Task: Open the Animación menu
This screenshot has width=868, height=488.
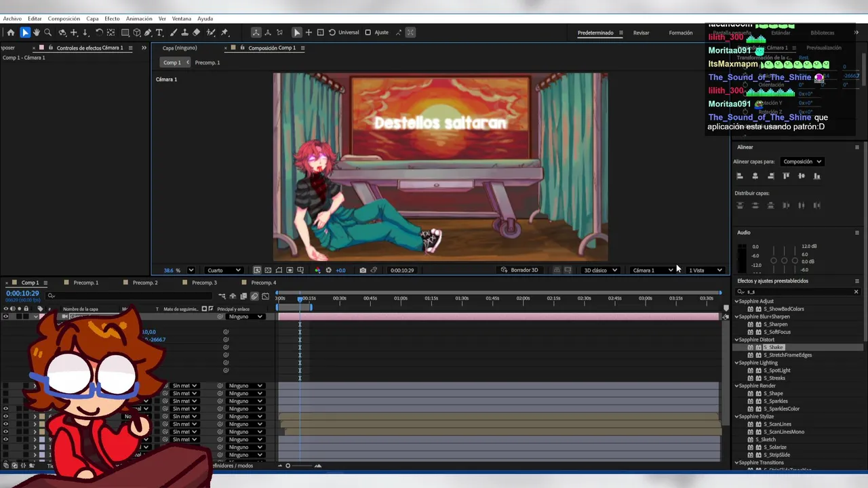Action: coord(139,19)
